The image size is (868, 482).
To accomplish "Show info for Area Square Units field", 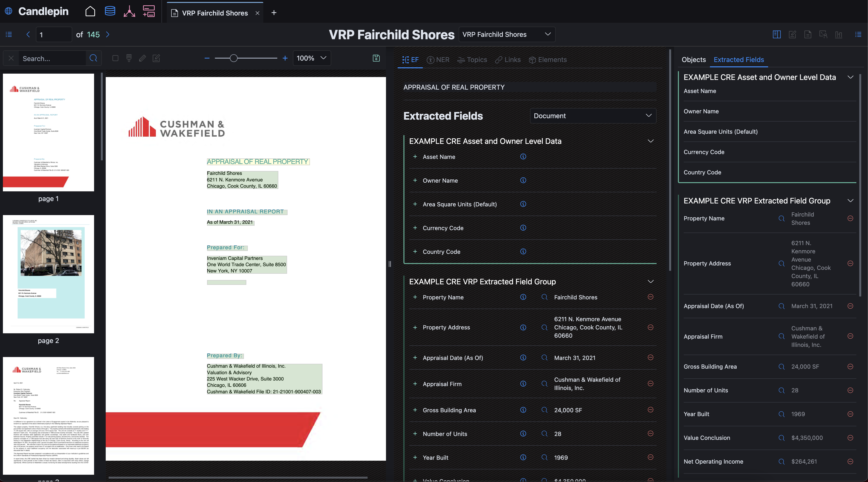I will point(523,204).
